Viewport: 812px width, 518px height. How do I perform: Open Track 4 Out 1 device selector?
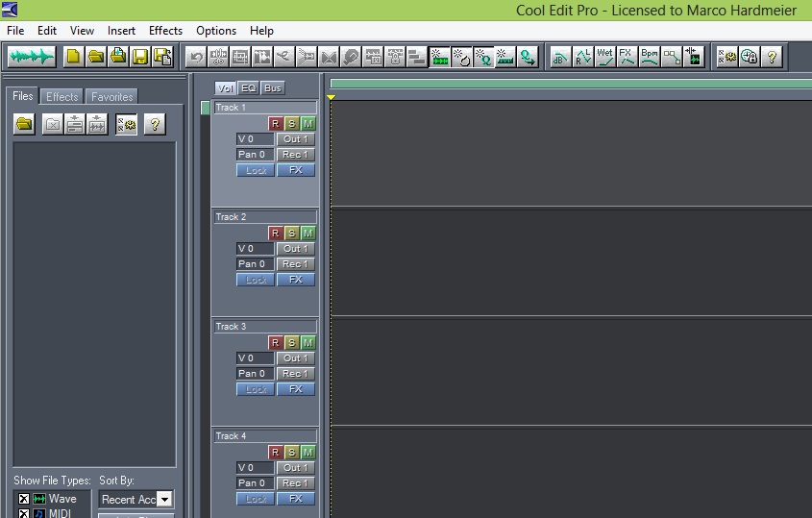pyautogui.click(x=296, y=468)
